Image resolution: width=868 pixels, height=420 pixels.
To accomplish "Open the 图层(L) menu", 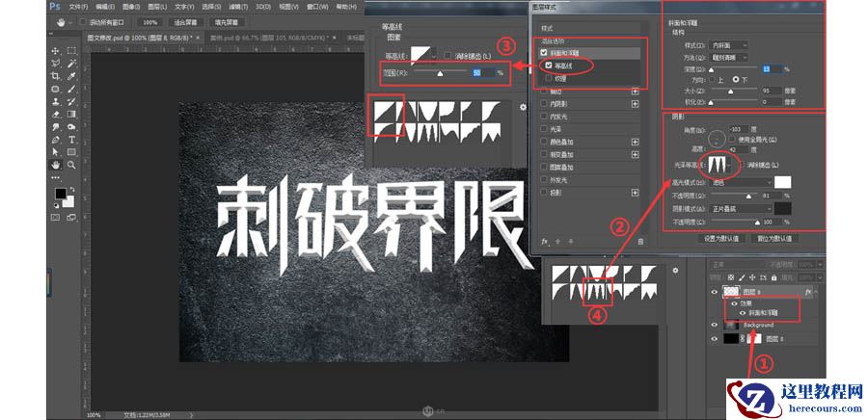I will click(x=156, y=7).
